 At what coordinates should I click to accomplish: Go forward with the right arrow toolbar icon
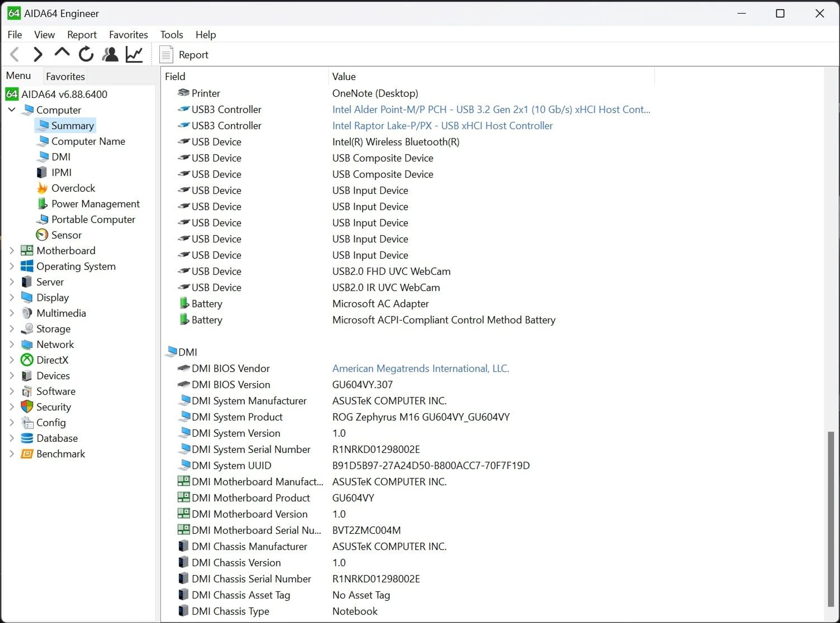38,54
